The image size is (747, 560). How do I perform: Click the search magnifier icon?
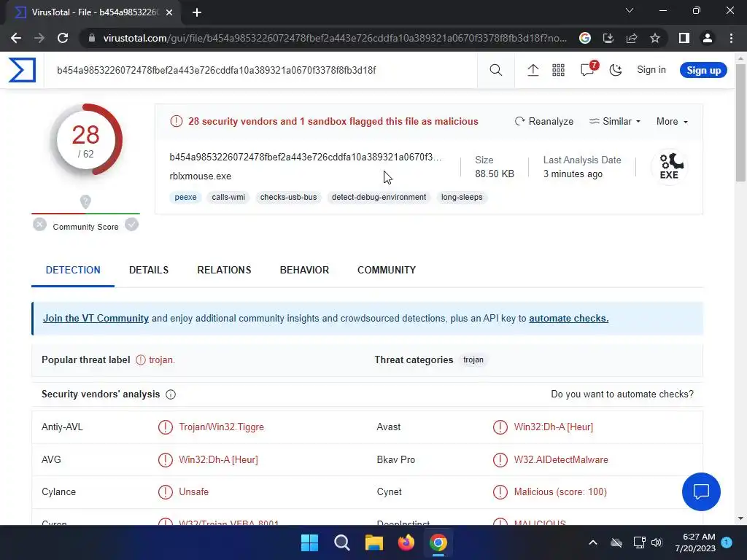pyautogui.click(x=496, y=71)
